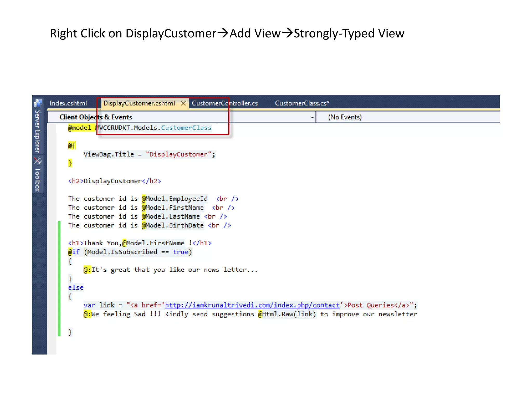532x399 pixels.
Task: Expand the Client Objects & Events dropdown arrow
Action: (312, 117)
